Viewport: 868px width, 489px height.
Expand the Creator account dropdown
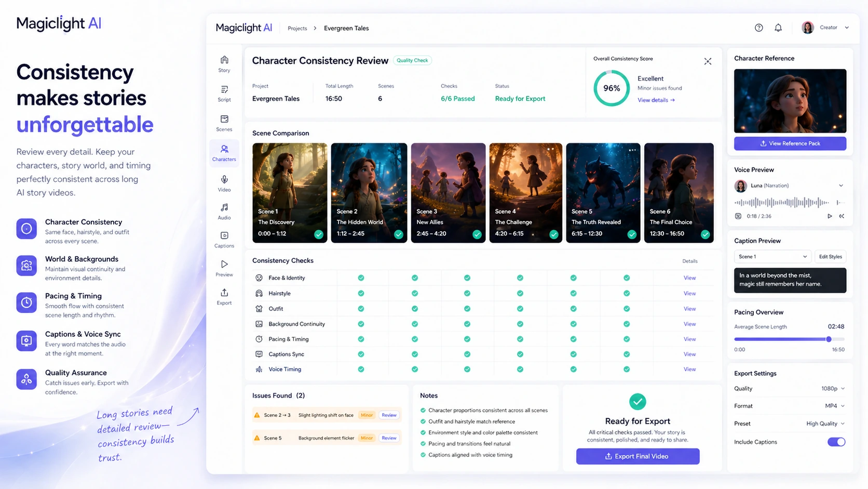click(847, 28)
